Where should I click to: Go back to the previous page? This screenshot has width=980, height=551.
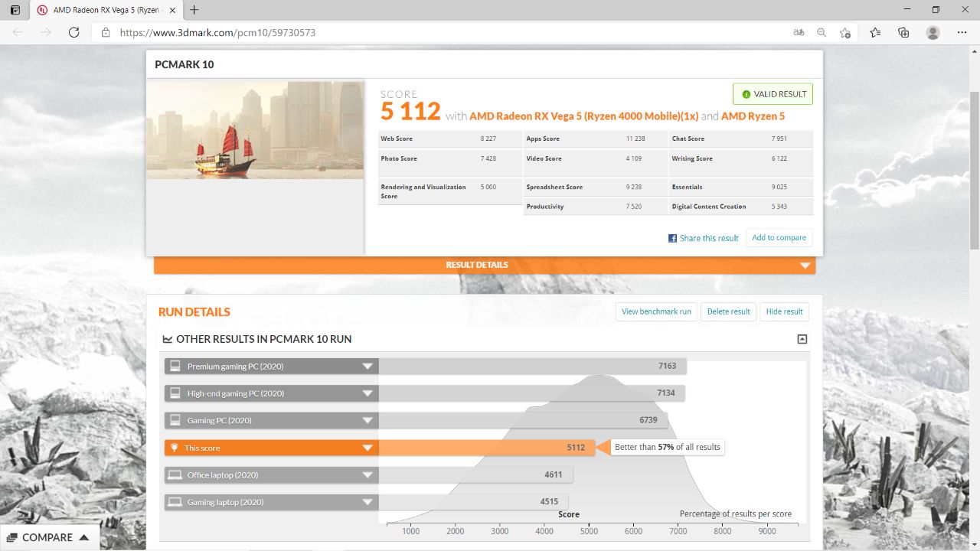click(x=18, y=32)
